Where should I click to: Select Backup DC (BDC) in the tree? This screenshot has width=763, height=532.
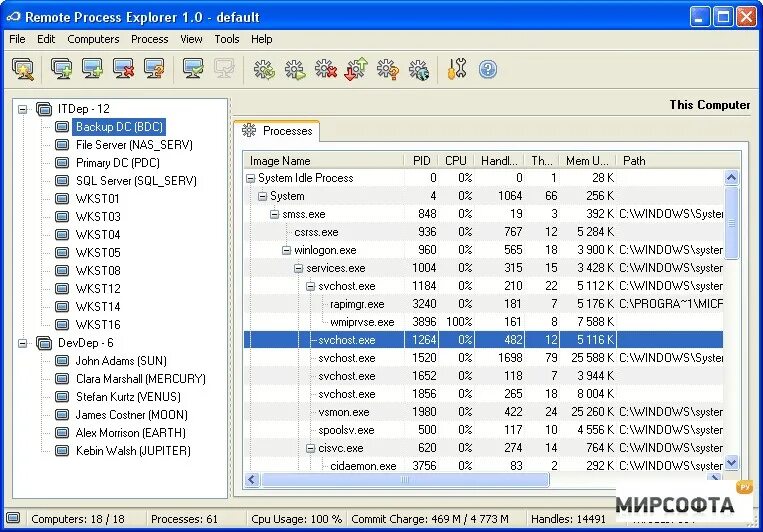(x=119, y=127)
